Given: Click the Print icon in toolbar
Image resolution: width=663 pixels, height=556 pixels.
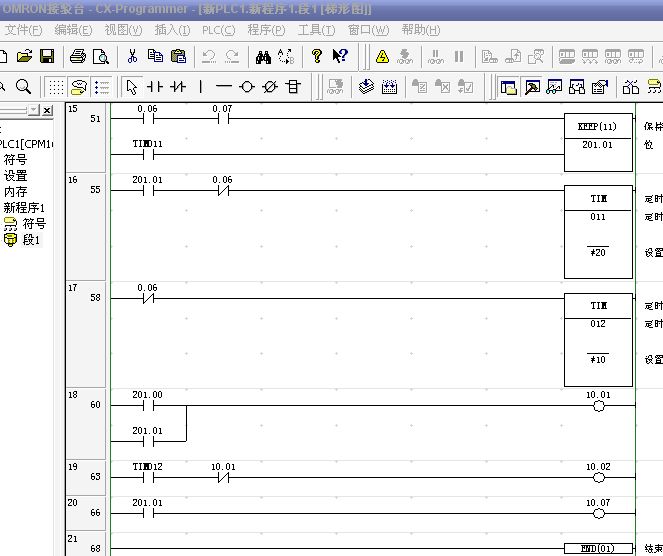Looking at the screenshot, I should point(78,57).
